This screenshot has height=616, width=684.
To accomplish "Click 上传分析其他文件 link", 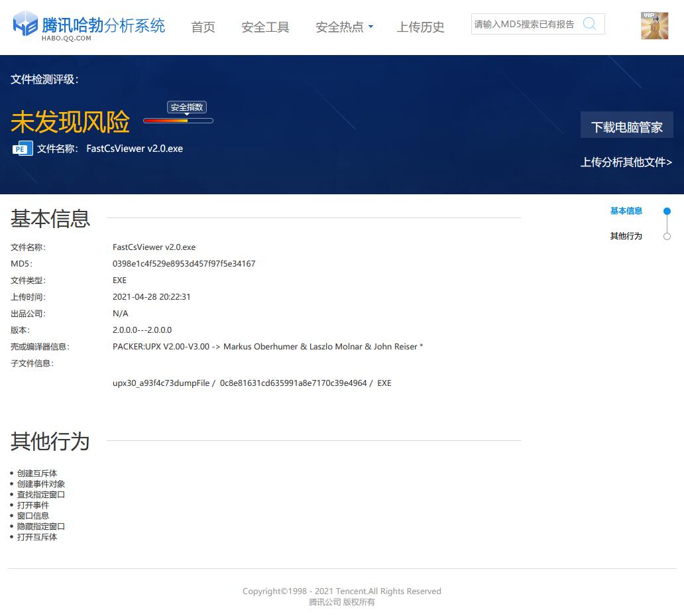I will pos(626,162).
